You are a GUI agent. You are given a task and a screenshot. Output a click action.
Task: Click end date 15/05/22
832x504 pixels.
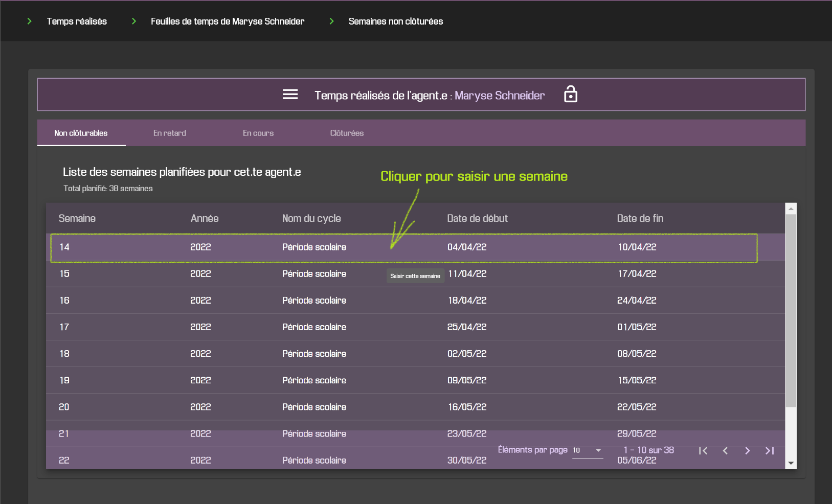point(637,380)
